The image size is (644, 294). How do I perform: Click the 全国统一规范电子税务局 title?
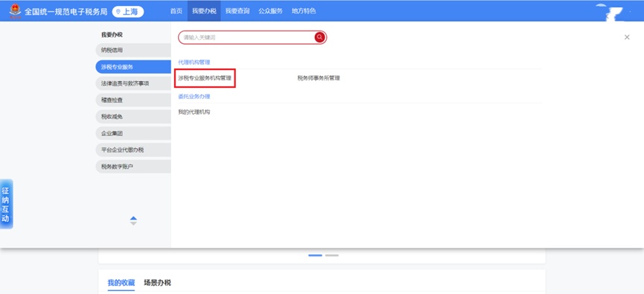(x=66, y=11)
